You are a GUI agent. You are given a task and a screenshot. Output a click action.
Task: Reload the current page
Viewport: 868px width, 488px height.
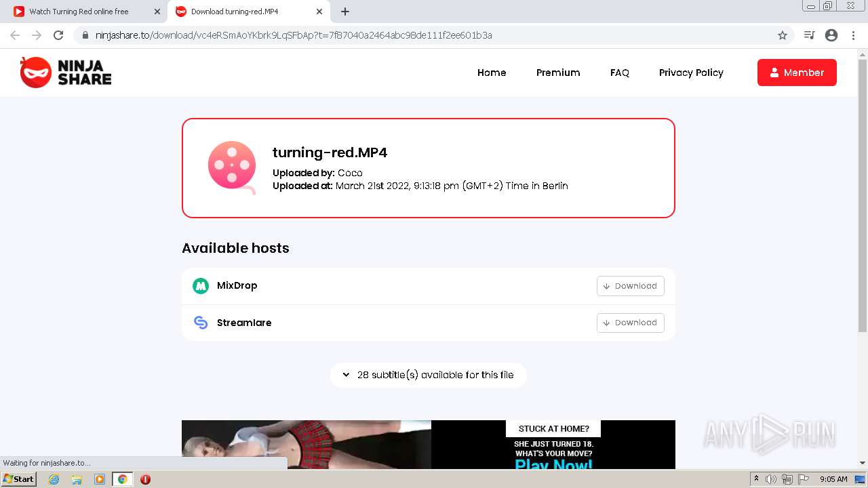coord(58,35)
